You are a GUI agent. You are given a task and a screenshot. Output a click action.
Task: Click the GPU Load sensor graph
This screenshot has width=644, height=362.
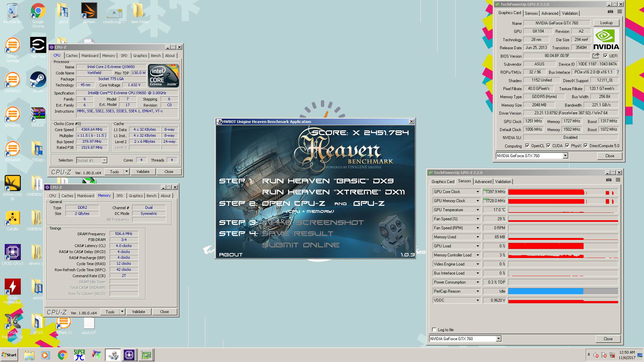coord(563,246)
